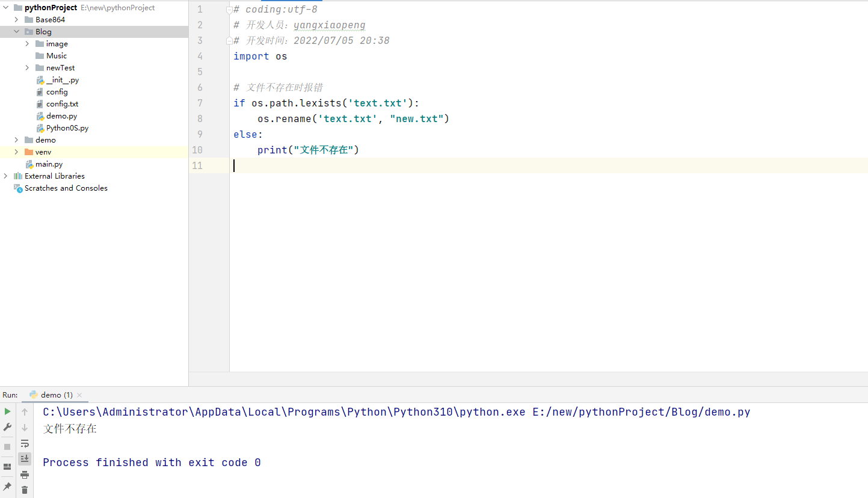The width and height of the screenshot is (868, 498).
Task: Close the demo (1) run tab
Action: point(79,395)
